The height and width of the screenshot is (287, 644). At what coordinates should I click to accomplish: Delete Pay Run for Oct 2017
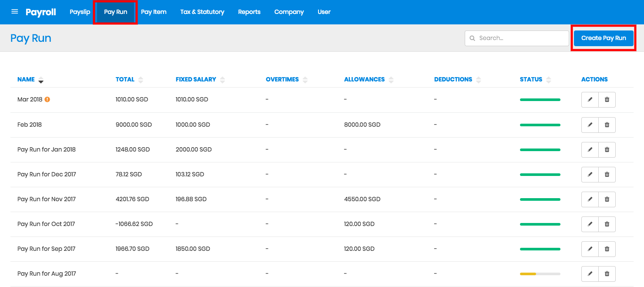[607, 224]
